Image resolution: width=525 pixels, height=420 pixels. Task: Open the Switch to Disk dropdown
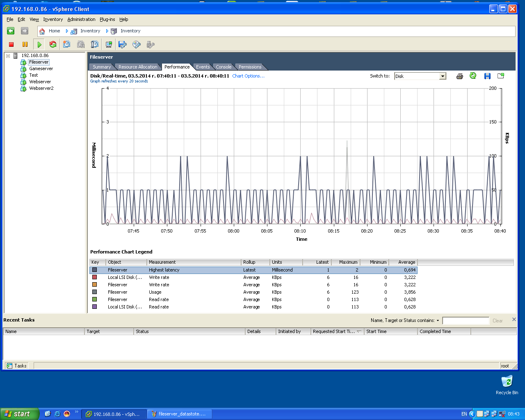pos(443,76)
